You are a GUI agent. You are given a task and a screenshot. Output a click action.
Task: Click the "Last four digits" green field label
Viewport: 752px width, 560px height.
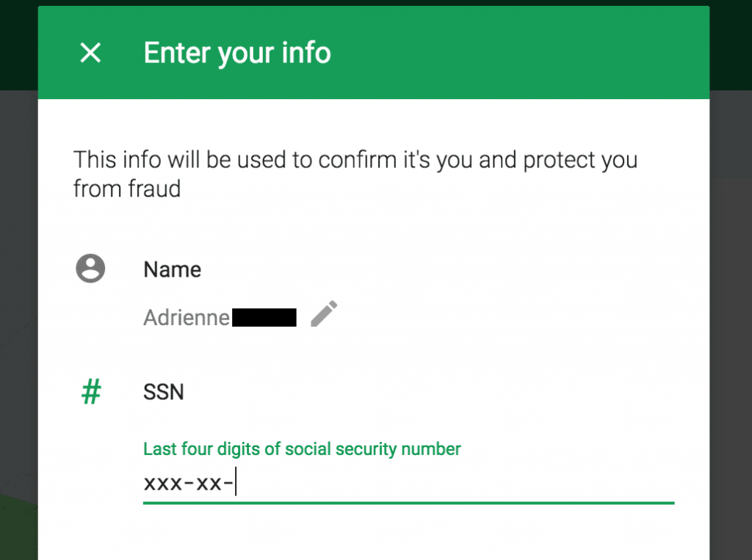pyautogui.click(x=302, y=448)
